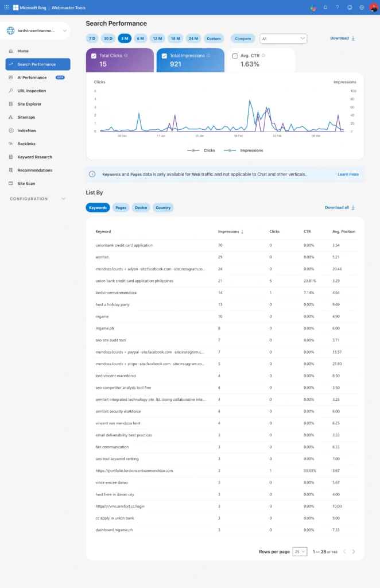Collapse the Configuration sidebar section
This screenshot has width=380, height=588.
click(63, 199)
